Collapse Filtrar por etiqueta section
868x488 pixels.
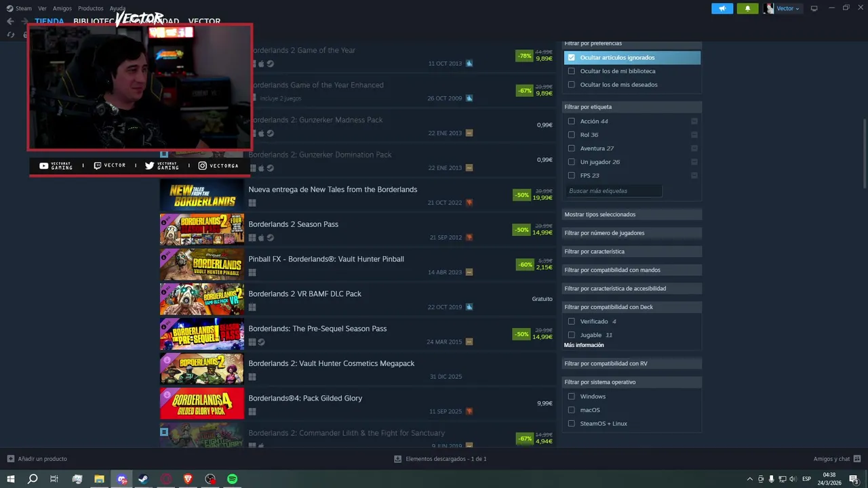coord(632,107)
